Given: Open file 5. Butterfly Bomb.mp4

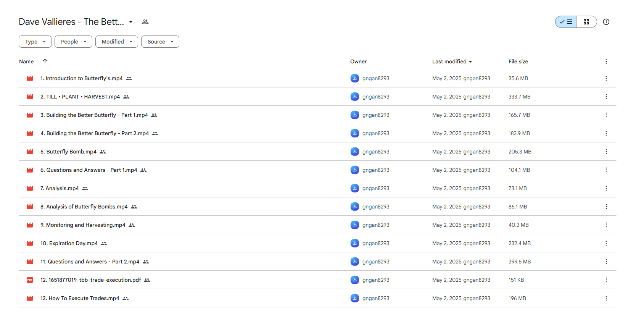Looking at the screenshot, I should [69, 152].
